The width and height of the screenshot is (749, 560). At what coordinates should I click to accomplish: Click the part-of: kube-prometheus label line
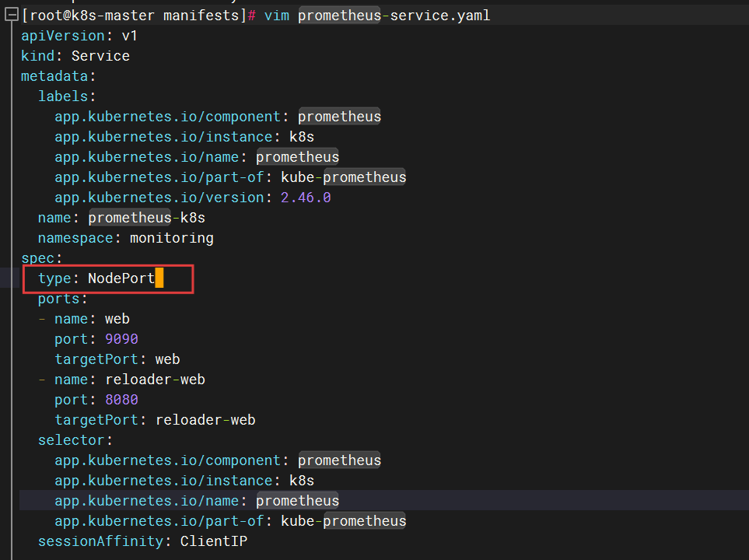click(230, 177)
